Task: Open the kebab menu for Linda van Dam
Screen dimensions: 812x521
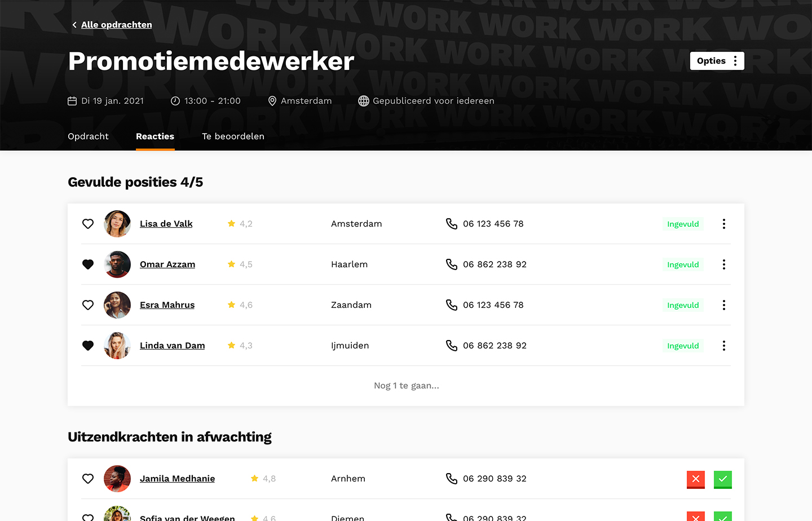Action: point(724,346)
